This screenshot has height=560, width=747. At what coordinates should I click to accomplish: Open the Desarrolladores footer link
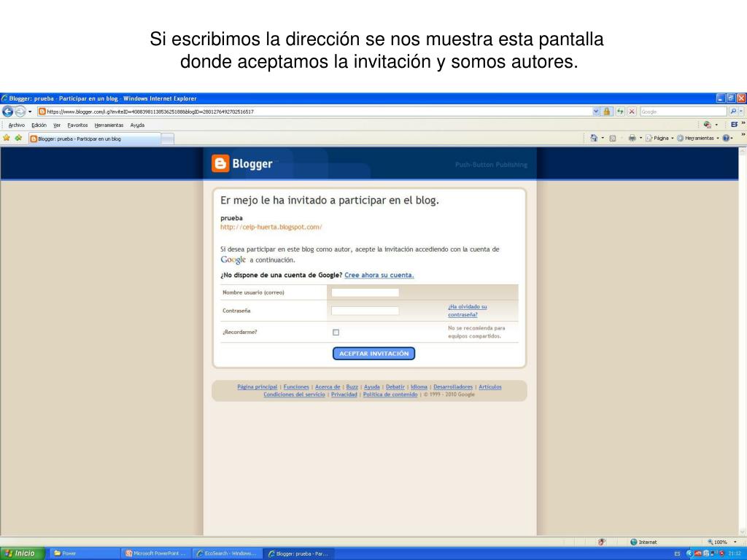pos(453,386)
